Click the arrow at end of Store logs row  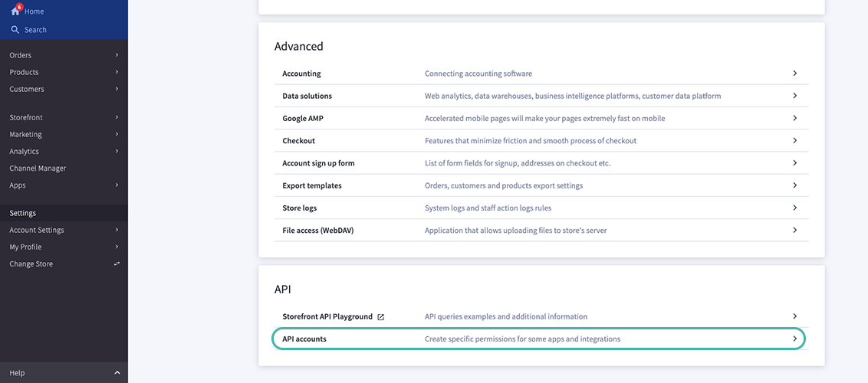coord(794,208)
